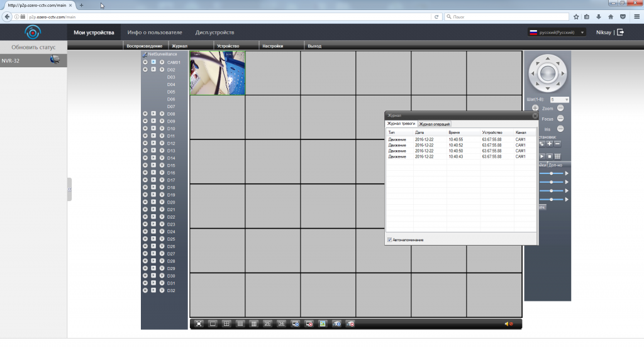Screen dimensions: 644x348
Task: Bookmark this page with star icon
Action: coord(576,17)
